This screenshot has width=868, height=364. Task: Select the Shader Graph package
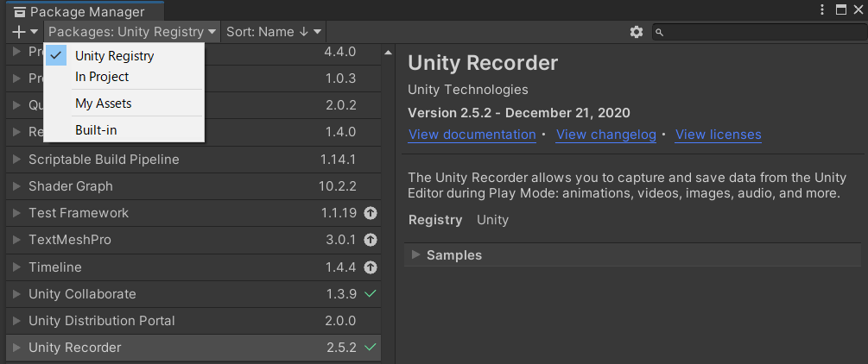[x=193, y=186]
